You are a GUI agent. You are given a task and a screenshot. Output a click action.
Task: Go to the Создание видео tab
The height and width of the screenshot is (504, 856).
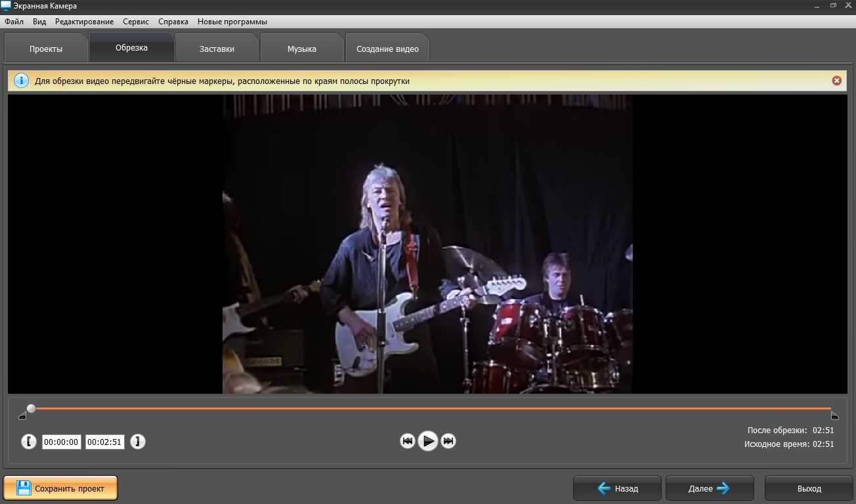tap(387, 49)
